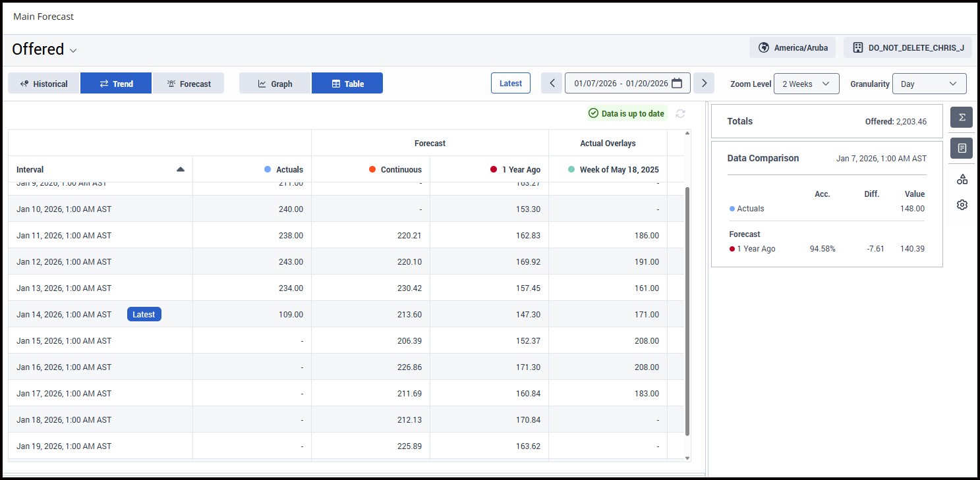Viewport: 980px width, 480px height.
Task: Open the Data Comparison document icon
Action: click(962, 148)
